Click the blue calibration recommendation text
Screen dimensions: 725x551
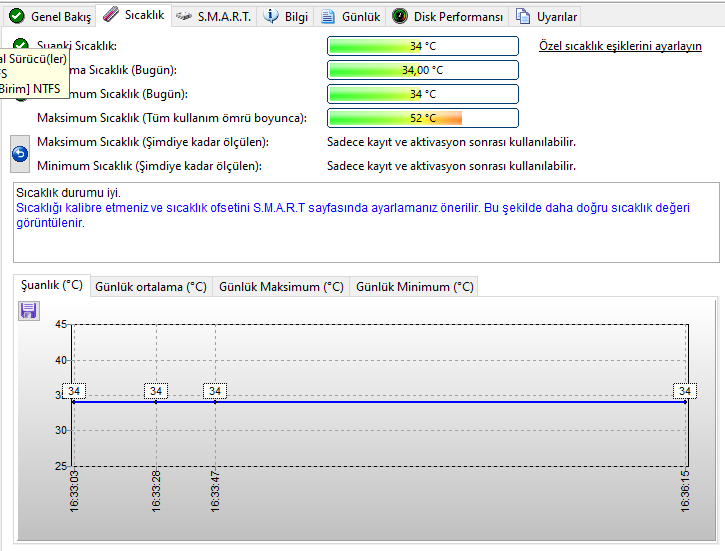[x=353, y=215]
